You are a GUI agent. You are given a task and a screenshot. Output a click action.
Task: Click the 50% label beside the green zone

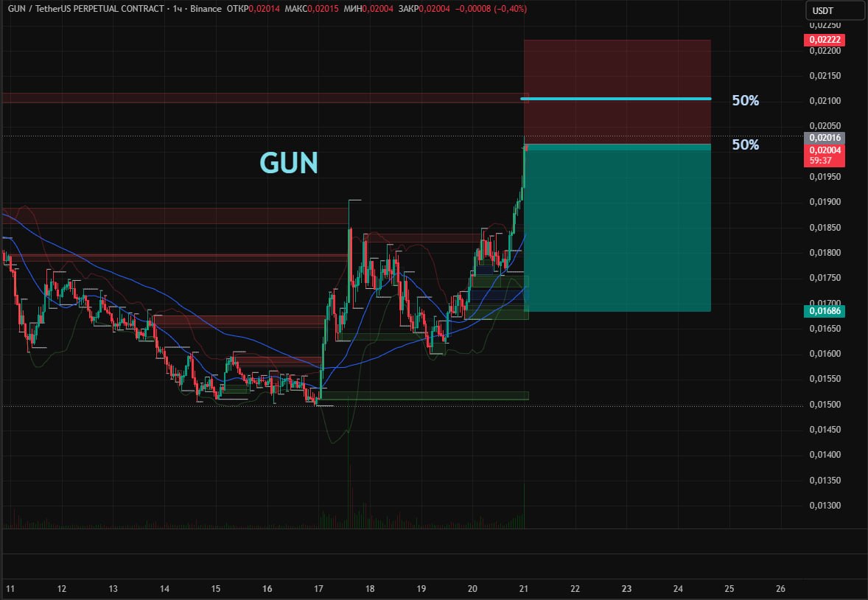click(745, 144)
